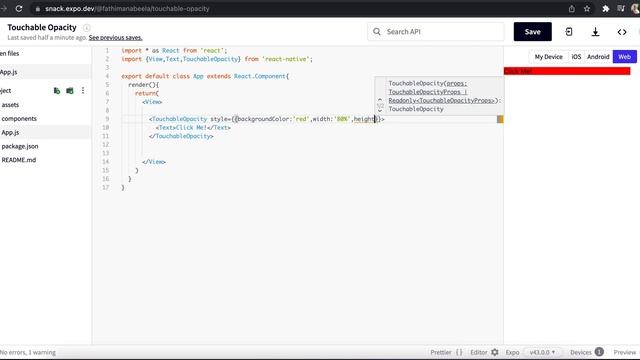Save the snack
The height and width of the screenshot is (360, 640).
[x=533, y=31]
